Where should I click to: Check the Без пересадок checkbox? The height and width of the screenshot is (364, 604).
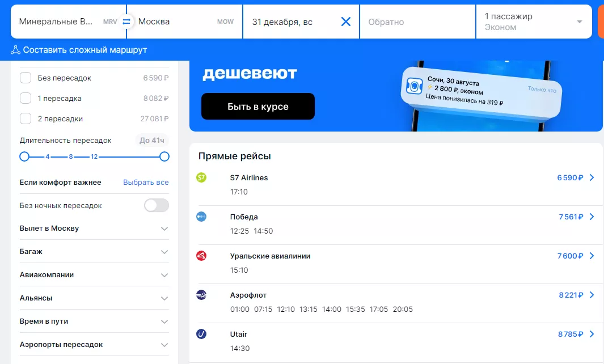26,78
